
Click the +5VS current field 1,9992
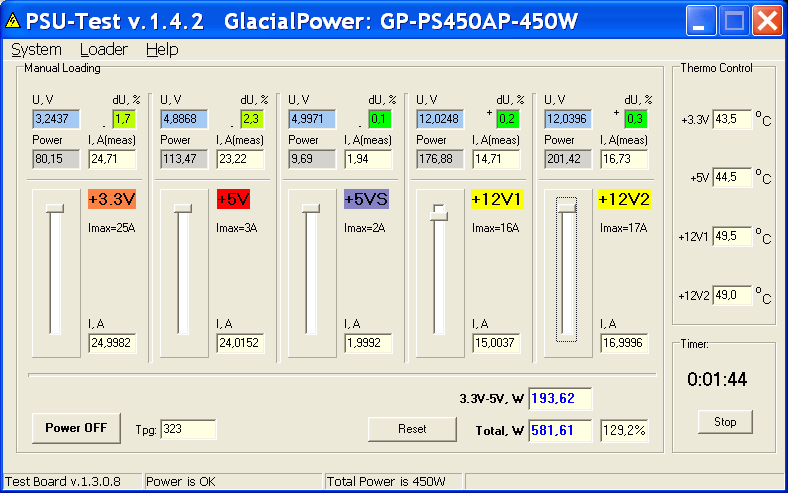point(368,343)
